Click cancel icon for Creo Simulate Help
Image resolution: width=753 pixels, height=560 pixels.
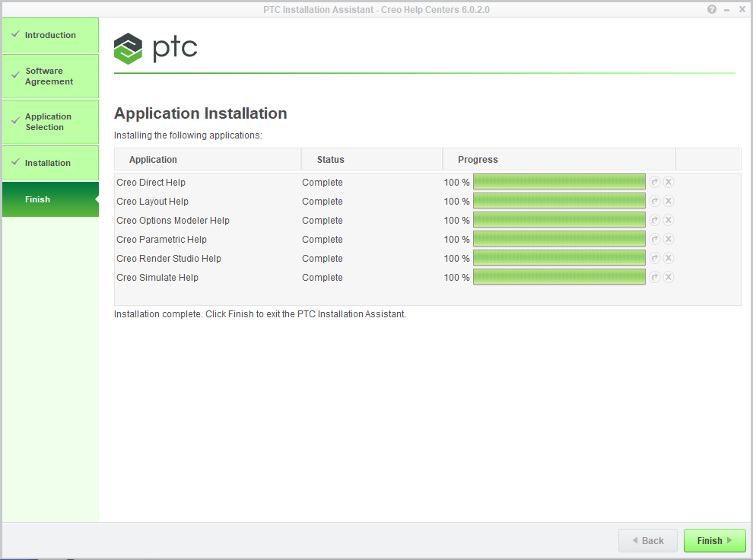669,277
